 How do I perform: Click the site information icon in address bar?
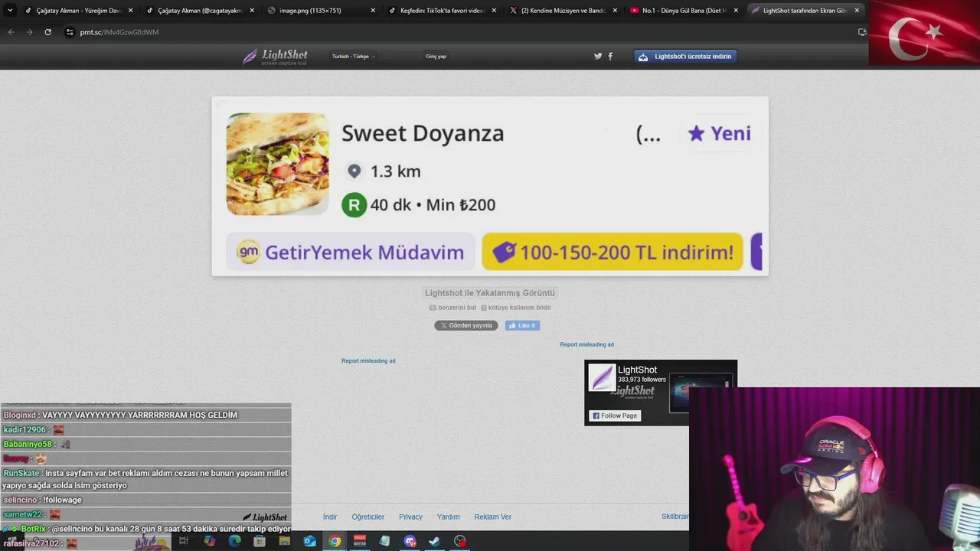pos(70,32)
